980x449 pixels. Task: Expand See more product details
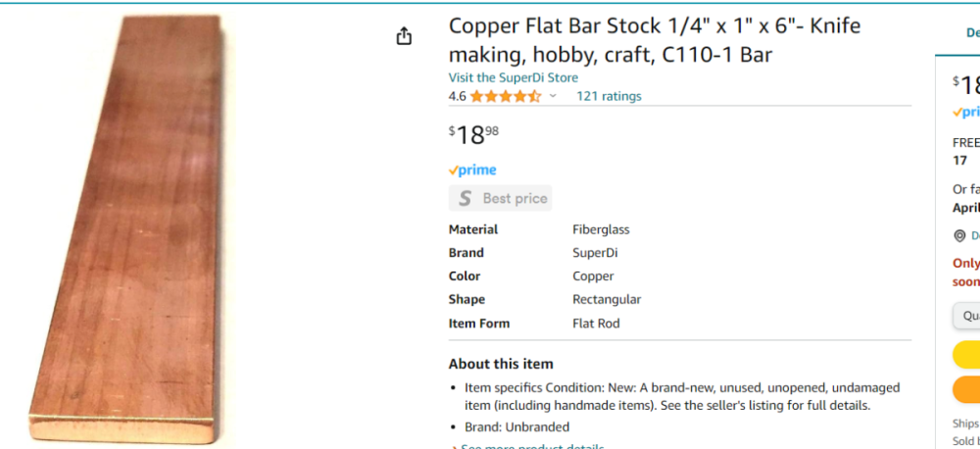click(528, 447)
